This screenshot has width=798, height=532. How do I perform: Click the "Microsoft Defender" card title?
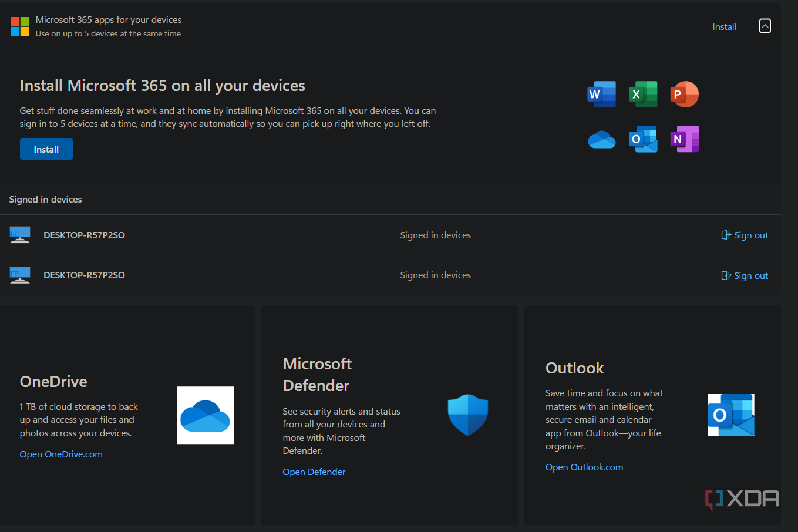(x=317, y=375)
